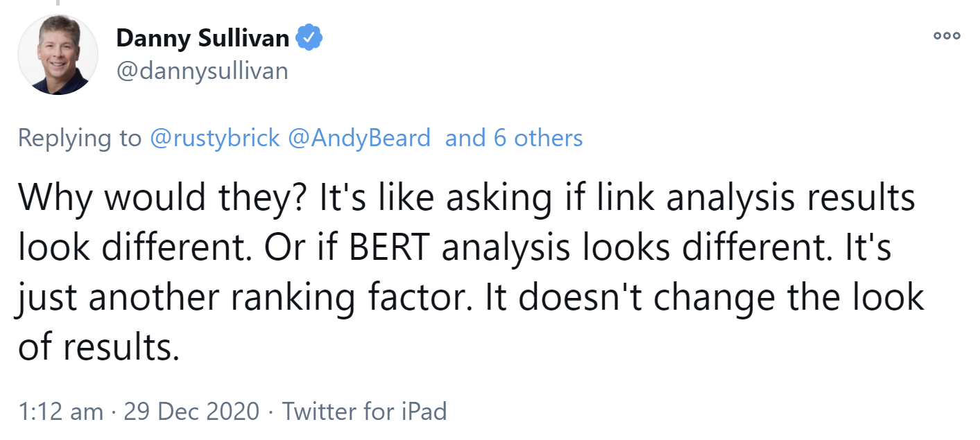Open Danny Sullivan's profile photo

point(58,55)
